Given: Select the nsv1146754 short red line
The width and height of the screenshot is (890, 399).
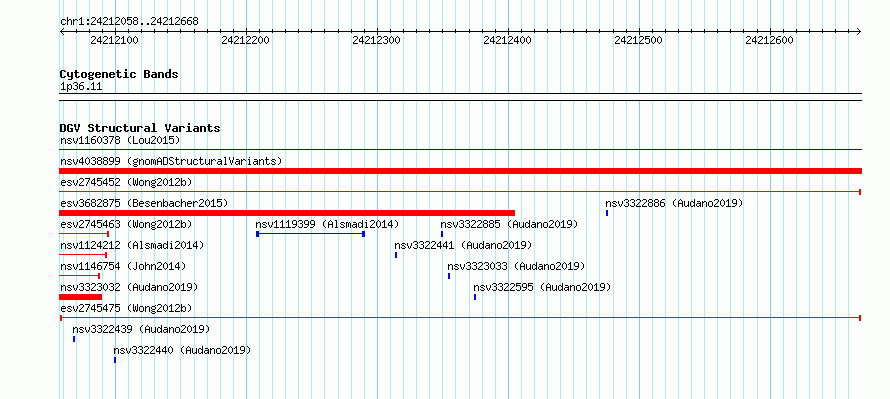Looking at the screenshot, I should (x=79, y=276).
